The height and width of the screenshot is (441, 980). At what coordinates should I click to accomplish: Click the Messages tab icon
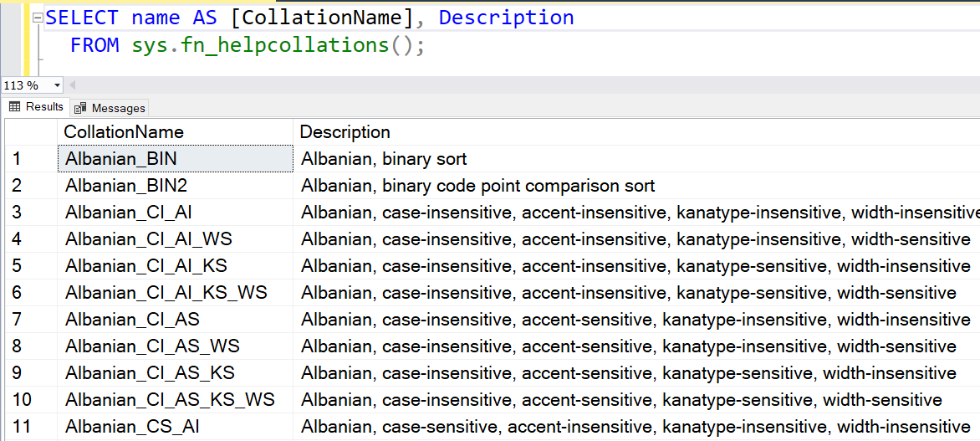point(80,108)
